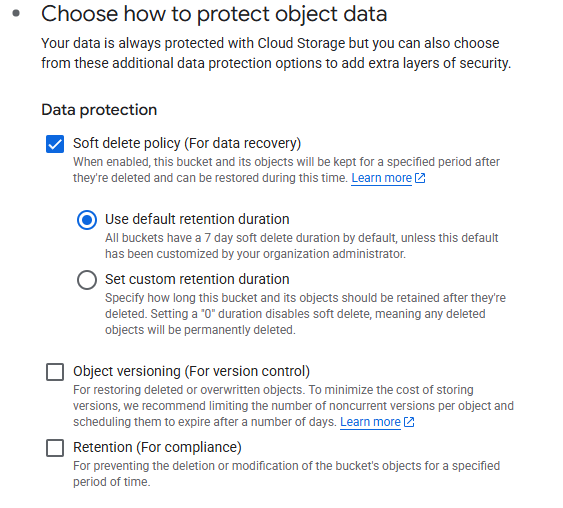Tick the Retention (For compliance) checkbox
The width and height of the screenshot is (563, 508).
pos(55,448)
